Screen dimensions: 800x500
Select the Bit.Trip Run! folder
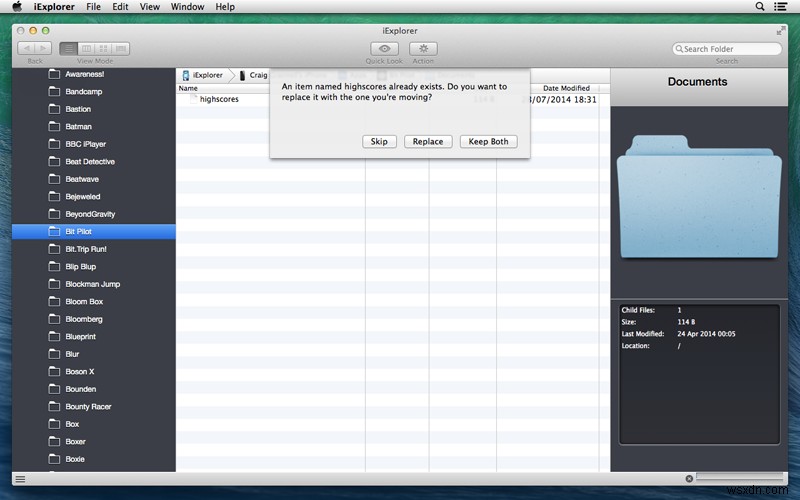pyautogui.click(x=94, y=249)
